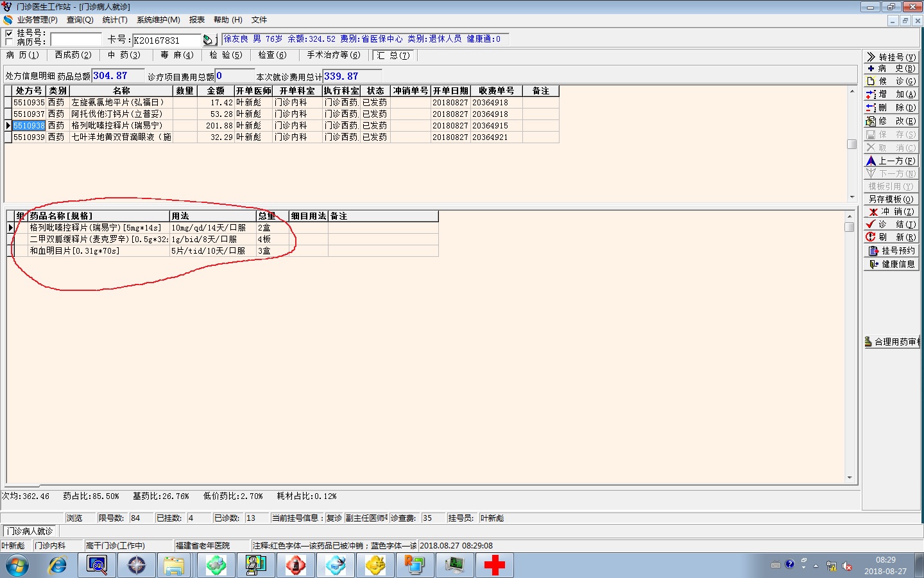Viewport: 924px width, 578px height.
Task: Click the 开单日期 column header
Action: [450, 91]
